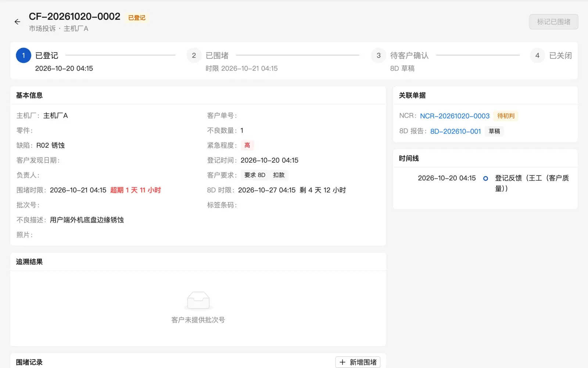Click the defect value R02 锈蚀
The height and width of the screenshot is (368, 588).
(50, 145)
